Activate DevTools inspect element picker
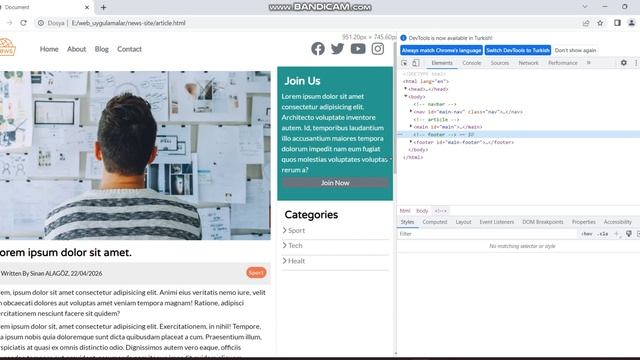 click(404, 63)
